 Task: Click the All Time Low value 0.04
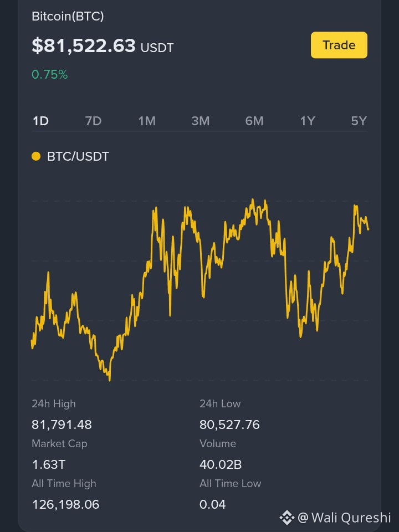click(x=213, y=504)
